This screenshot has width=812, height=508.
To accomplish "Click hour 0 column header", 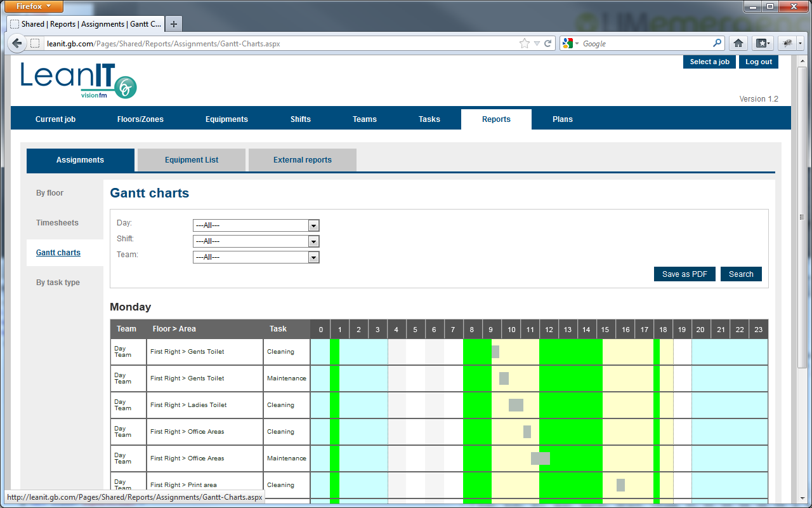I will [320, 329].
